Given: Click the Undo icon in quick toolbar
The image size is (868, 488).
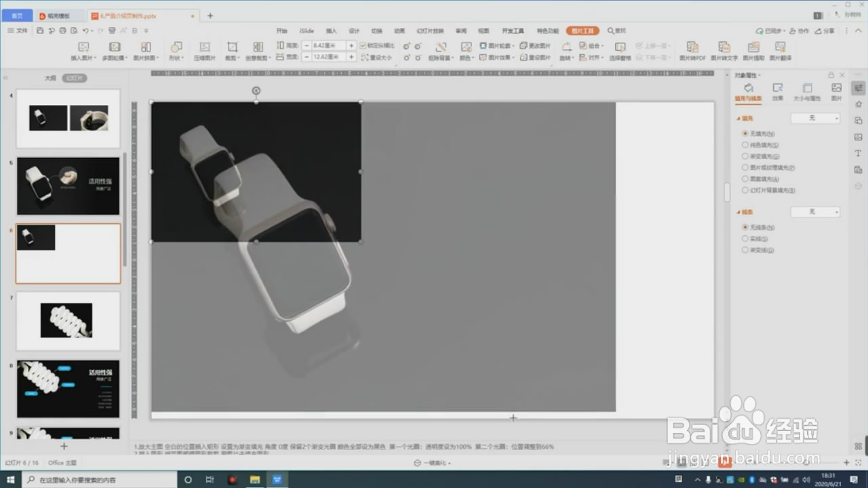Looking at the screenshot, I should [85, 30].
